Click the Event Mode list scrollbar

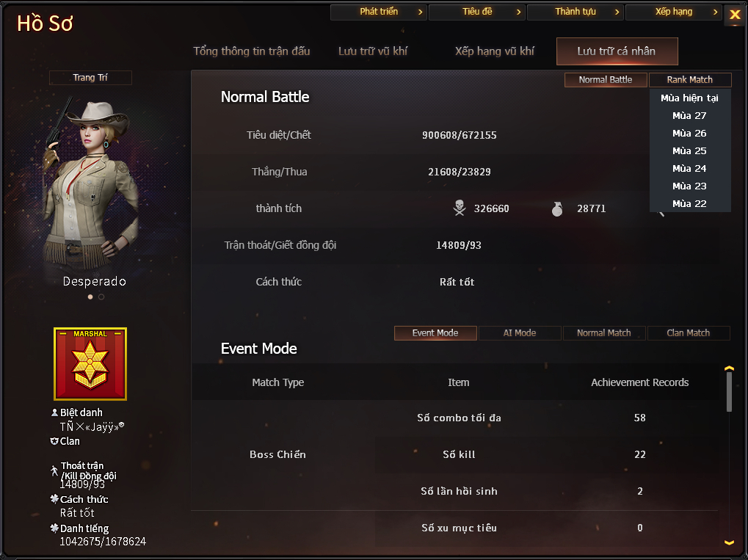[x=729, y=392]
